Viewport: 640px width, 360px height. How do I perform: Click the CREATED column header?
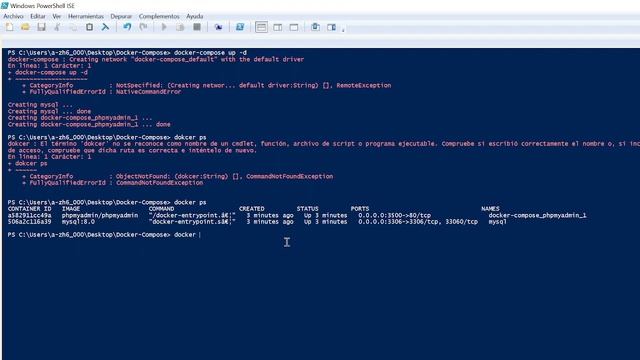(x=252, y=209)
